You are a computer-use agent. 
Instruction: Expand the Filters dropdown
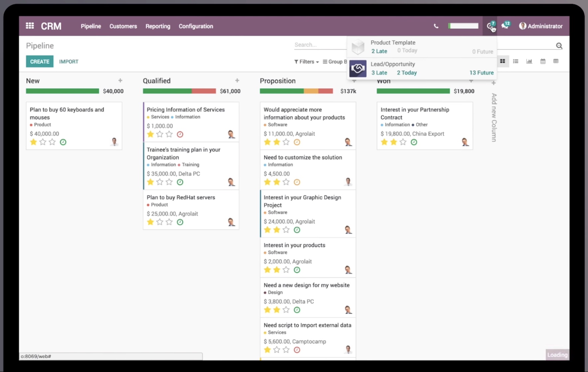306,62
